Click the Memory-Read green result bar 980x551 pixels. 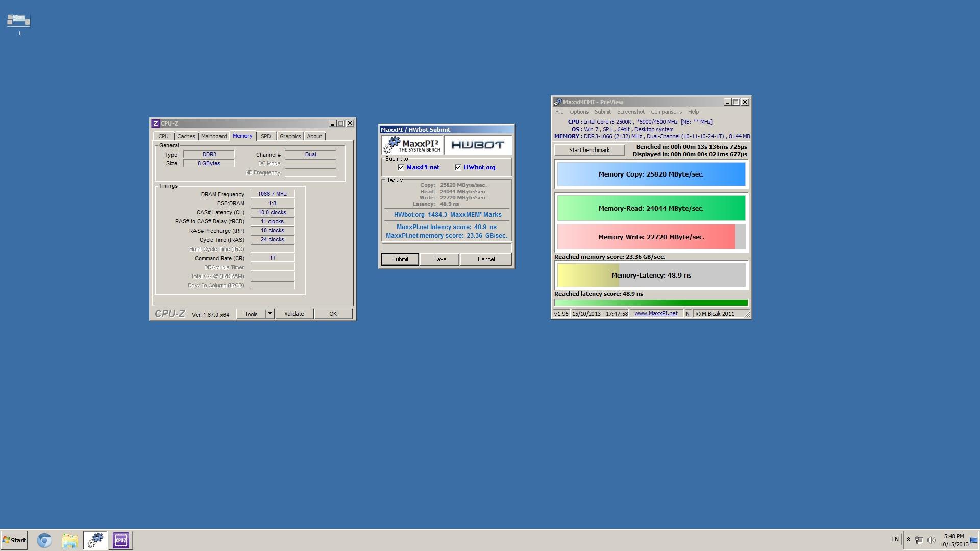coord(651,208)
